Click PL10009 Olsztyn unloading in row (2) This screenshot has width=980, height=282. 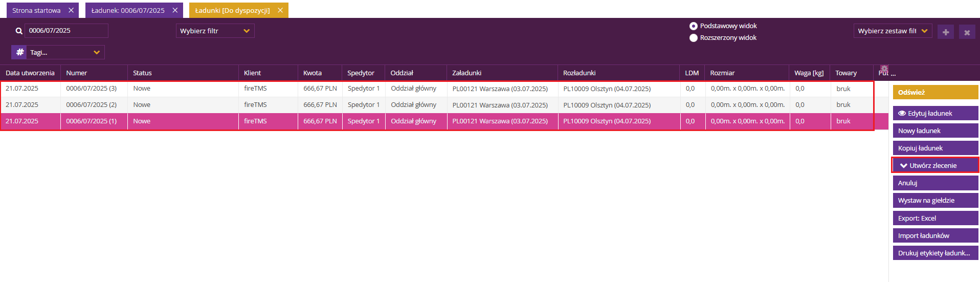tap(607, 105)
